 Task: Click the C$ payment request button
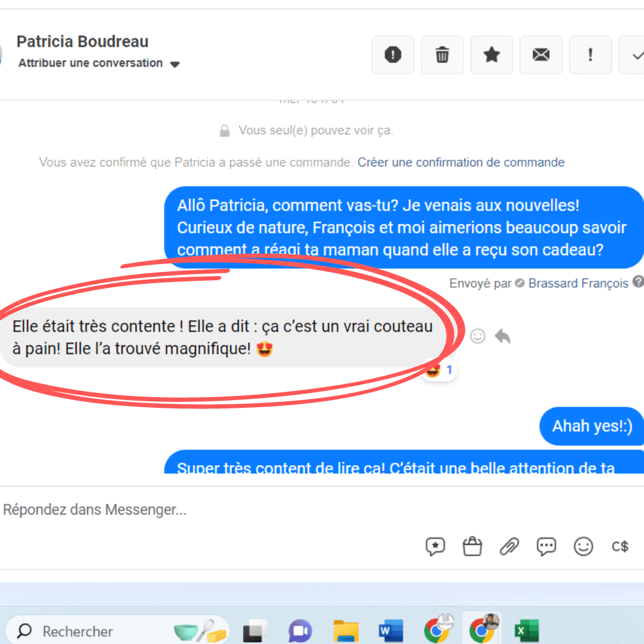[620, 546]
